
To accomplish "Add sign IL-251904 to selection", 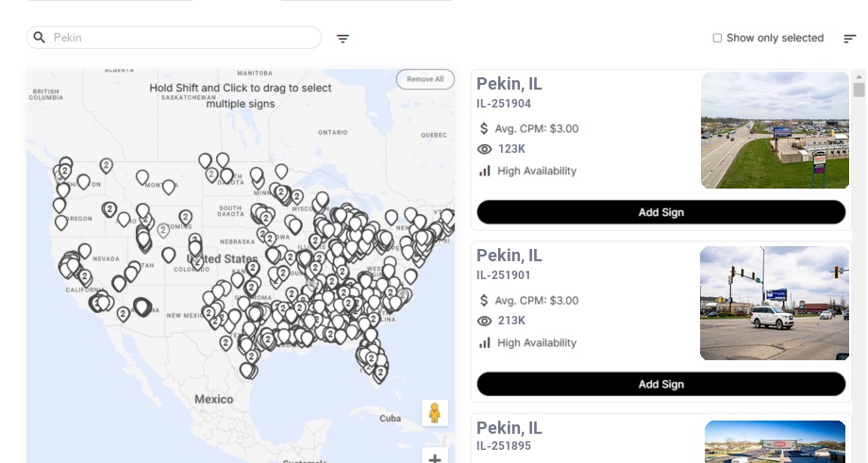I will pyautogui.click(x=660, y=212).
